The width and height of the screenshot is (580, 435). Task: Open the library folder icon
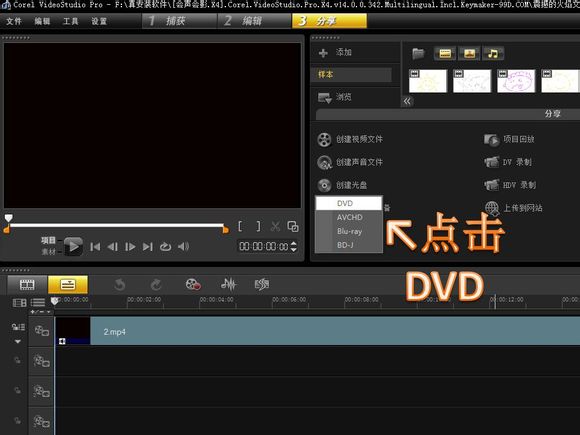click(418, 54)
